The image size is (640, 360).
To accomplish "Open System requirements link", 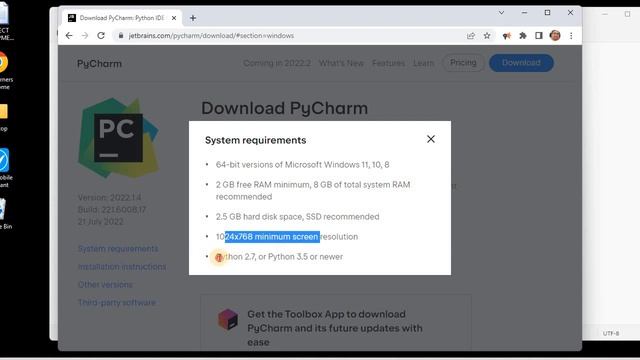I will (118, 249).
